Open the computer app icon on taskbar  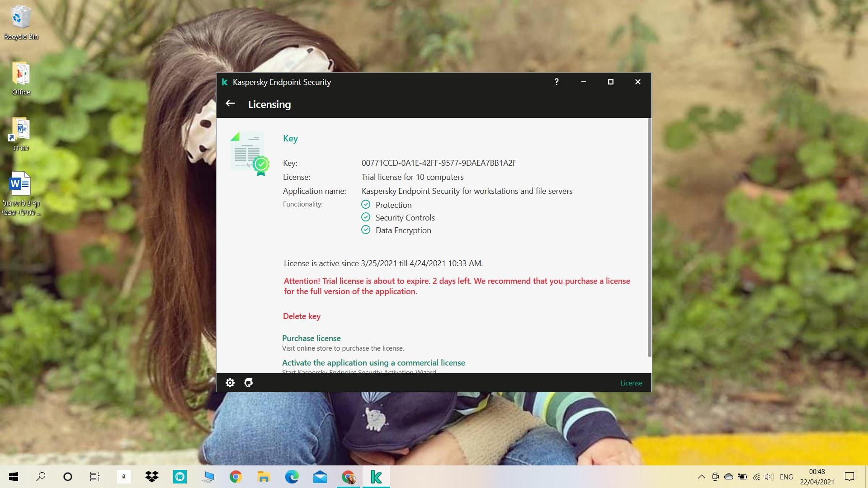point(208,477)
